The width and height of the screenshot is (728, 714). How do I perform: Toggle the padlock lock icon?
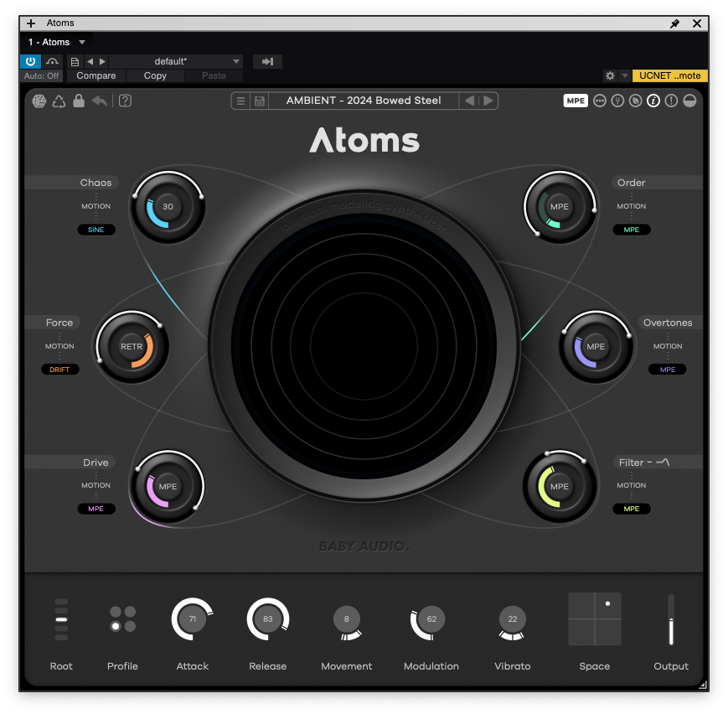(x=79, y=101)
